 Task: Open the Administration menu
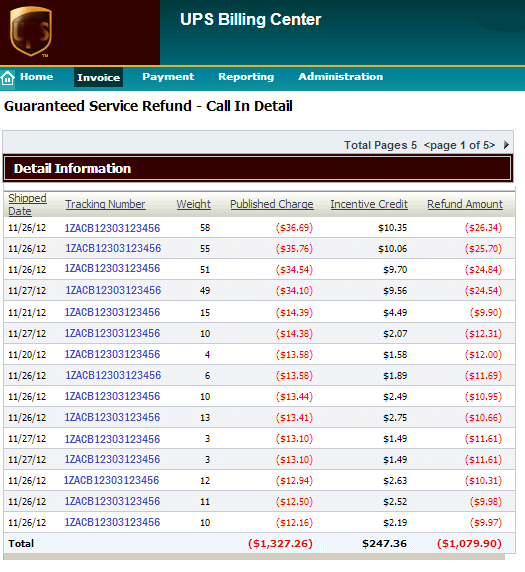(340, 77)
